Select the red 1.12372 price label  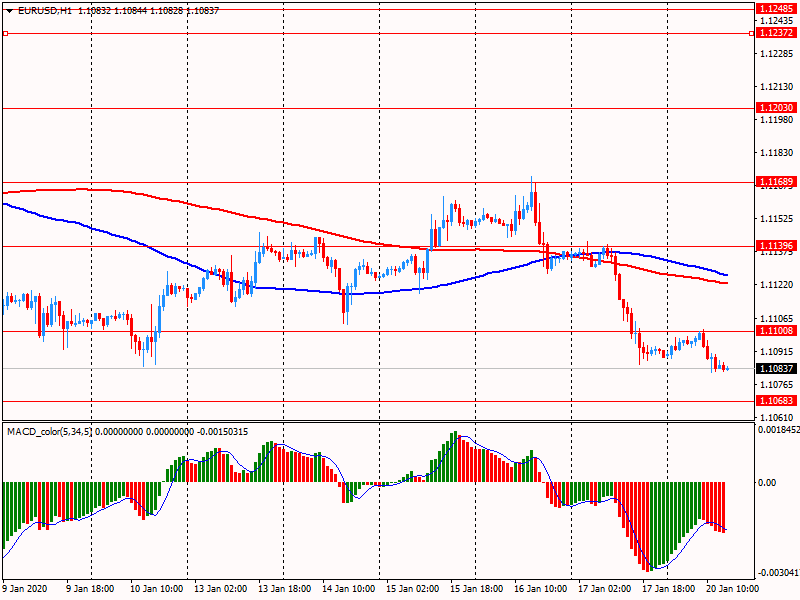pos(776,33)
